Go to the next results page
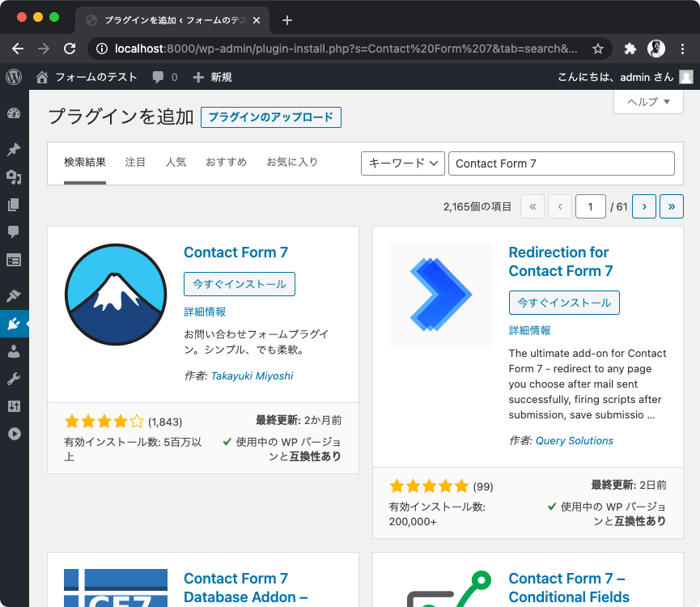Screen dimensions: 700x607 pyautogui.click(x=644, y=206)
